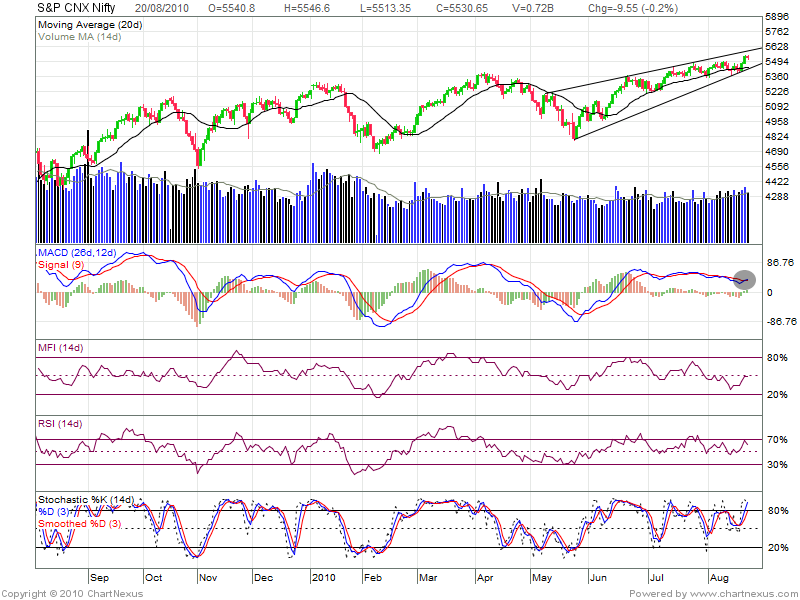
Task: Open the www.chartnexus.com link
Action: coord(745,592)
